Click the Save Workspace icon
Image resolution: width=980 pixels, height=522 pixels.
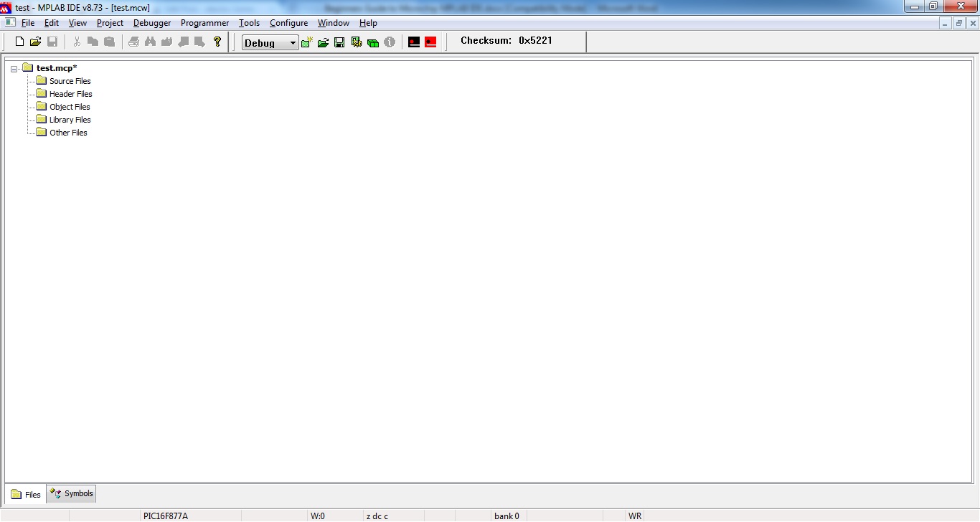coord(339,43)
